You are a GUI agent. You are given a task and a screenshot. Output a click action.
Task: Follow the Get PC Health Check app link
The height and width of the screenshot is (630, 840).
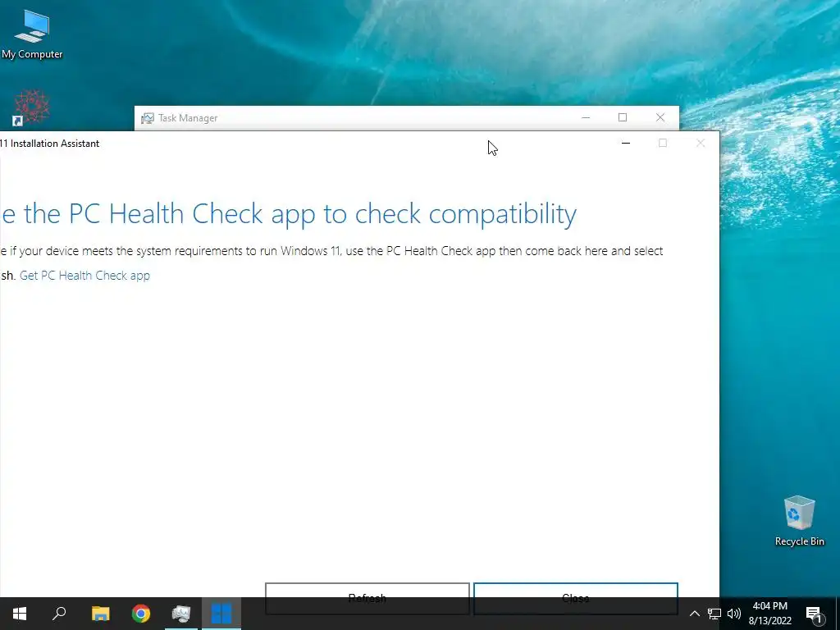pos(84,276)
